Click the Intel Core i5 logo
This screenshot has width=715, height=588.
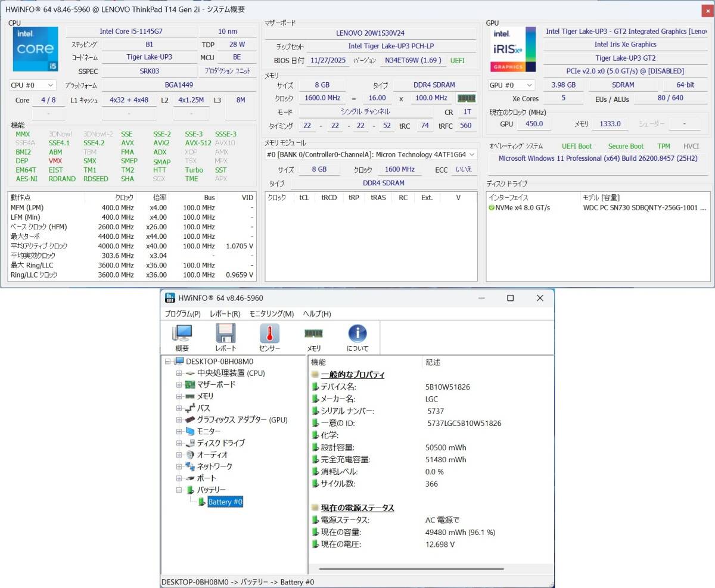[36, 49]
